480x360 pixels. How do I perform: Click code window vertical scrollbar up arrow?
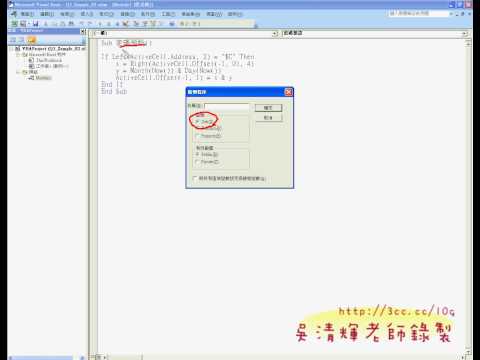[x=468, y=43]
